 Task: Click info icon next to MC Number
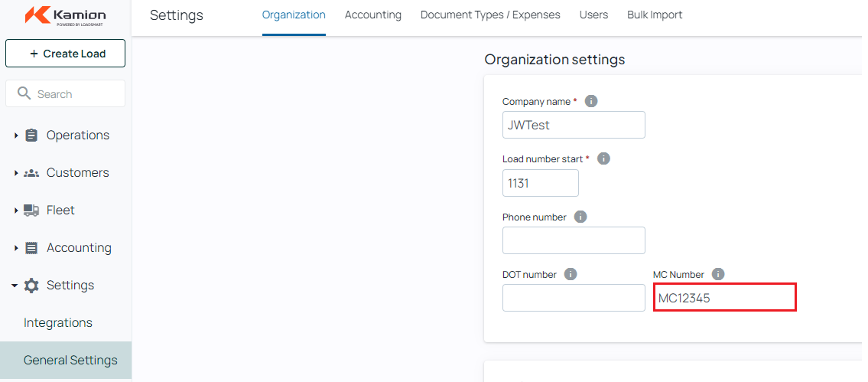tap(718, 274)
